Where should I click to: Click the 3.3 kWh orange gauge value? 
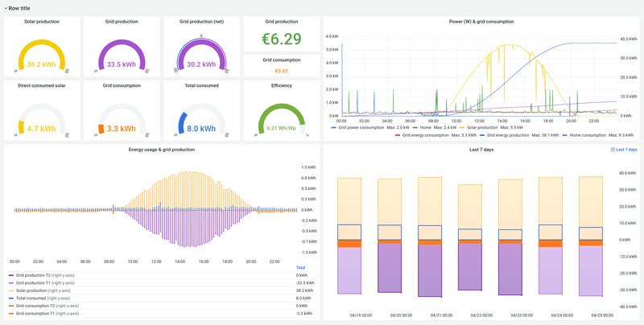pos(122,129)
